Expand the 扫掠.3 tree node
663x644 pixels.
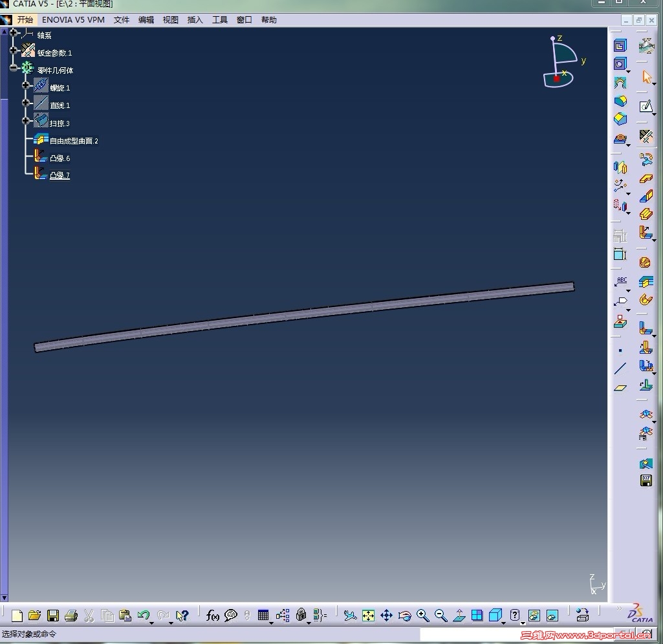click(26, 121)
